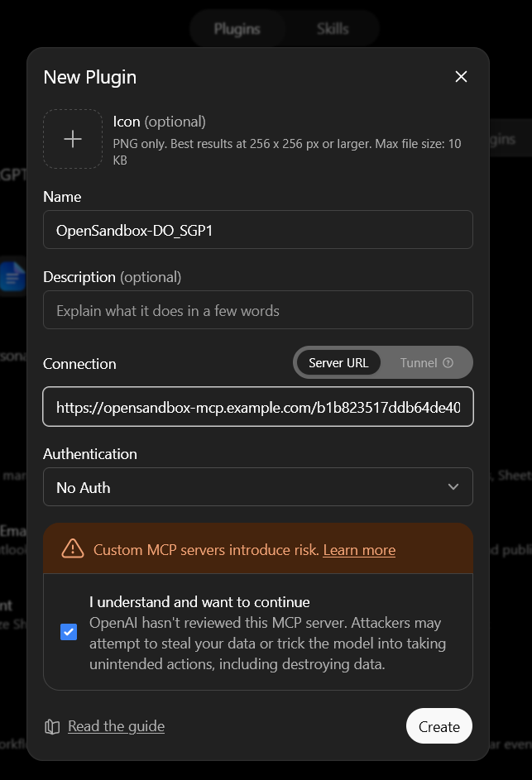Switch to the Plugins tab behind dialog
532x780 pixels.
pyautogui.click(x=237, y=29)
